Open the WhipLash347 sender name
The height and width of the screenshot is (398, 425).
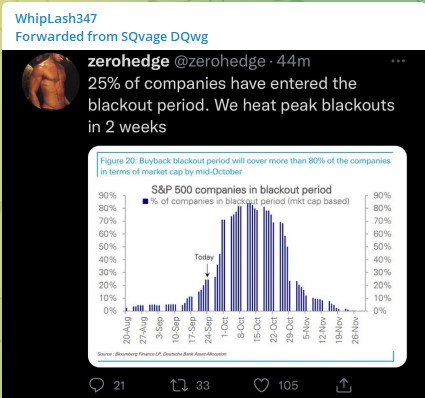coord(56,18)
